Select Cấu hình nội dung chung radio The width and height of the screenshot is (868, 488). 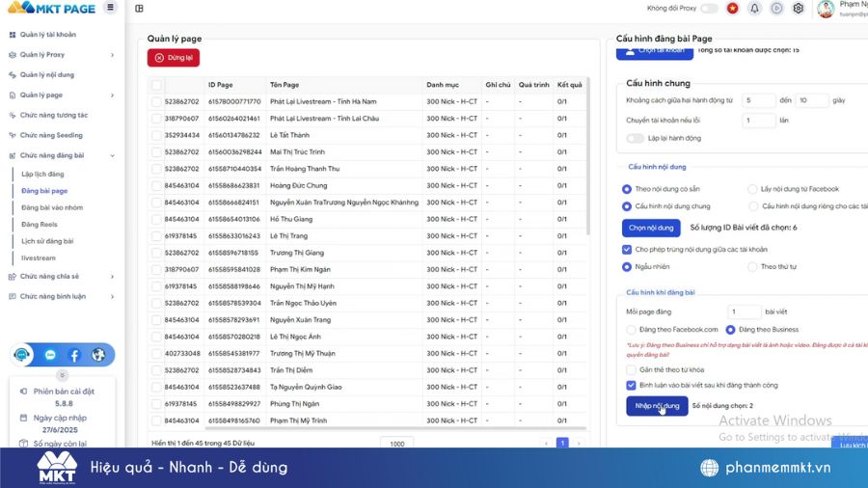coord(627,206)
